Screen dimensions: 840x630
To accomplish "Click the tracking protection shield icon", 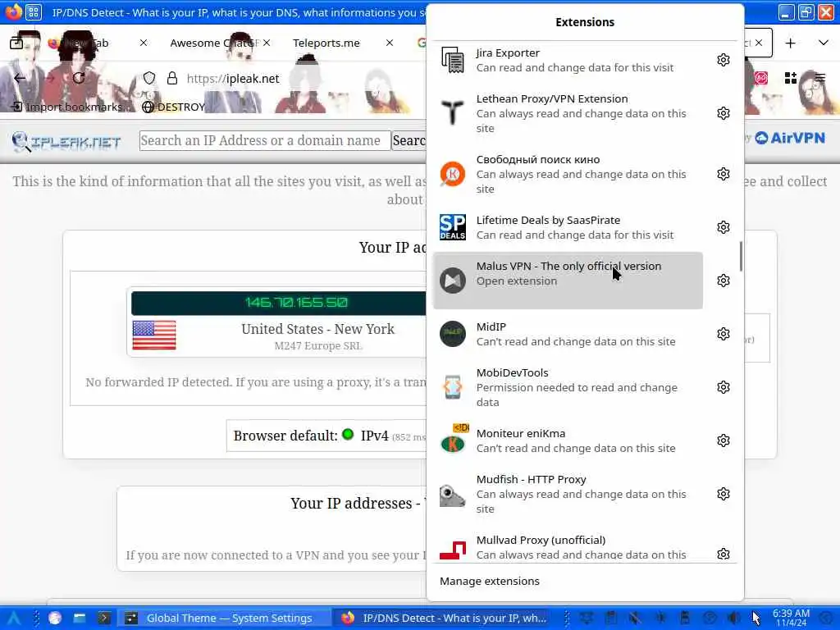I will tap(149, 78).
